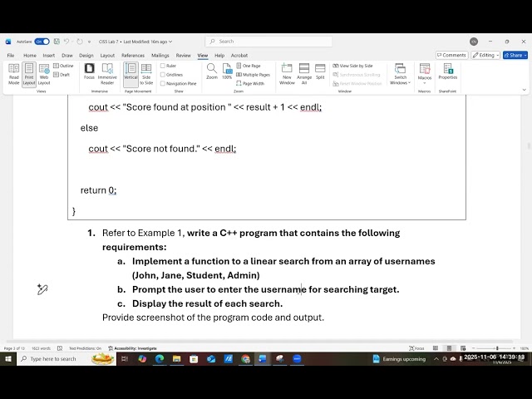This screenshot has width=532, height=399.
Task: Click the Copilot pen icon in margin
Action: (42, 289)
